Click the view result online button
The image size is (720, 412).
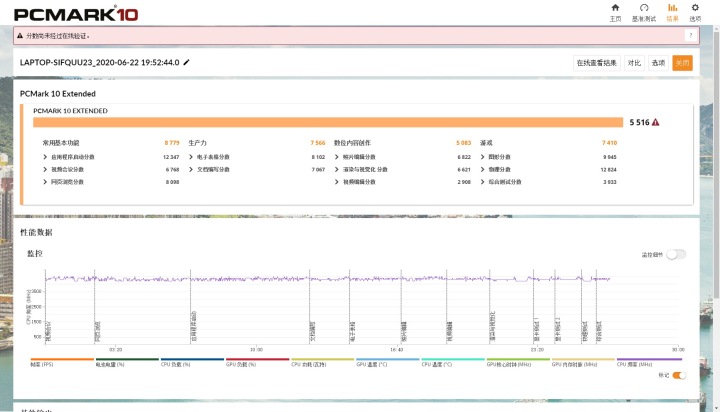(x=597, y=63)
